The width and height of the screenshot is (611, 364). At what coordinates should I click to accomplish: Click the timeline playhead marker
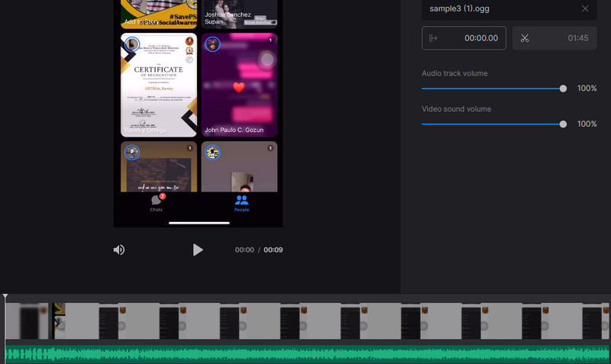click(x=5, y=296)
